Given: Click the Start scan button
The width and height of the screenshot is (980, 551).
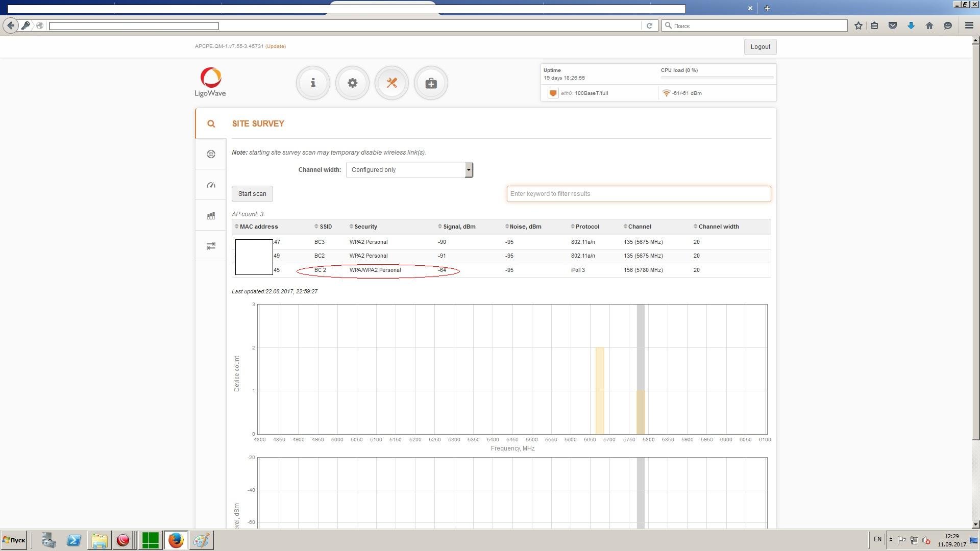Looking at the screenshot, I should 252,194.
